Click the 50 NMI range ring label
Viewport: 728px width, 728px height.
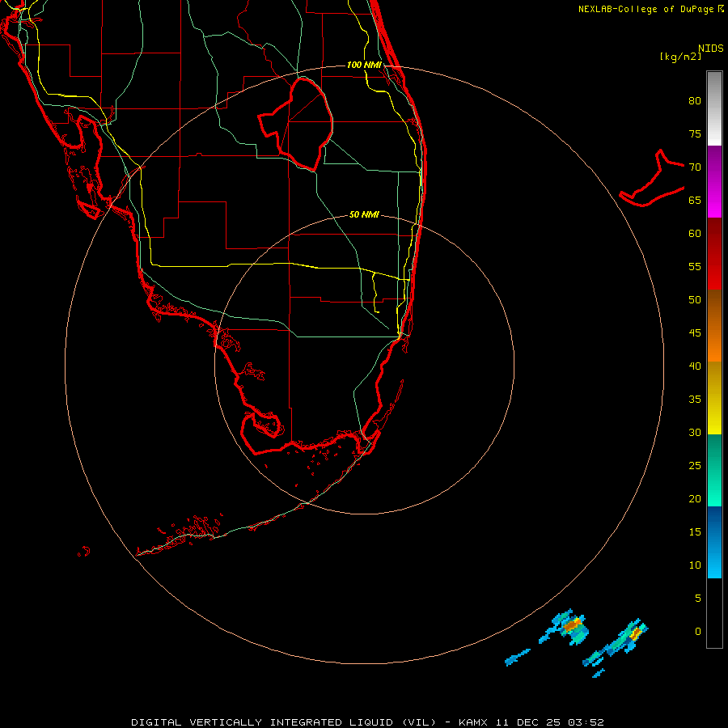(364, 214)
